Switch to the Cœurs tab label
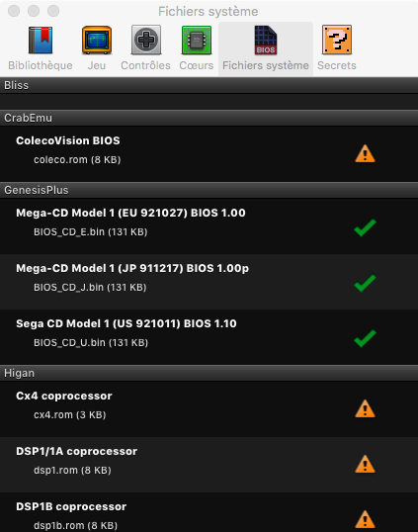This screenshot has height=532, width=418. (197, 65)
